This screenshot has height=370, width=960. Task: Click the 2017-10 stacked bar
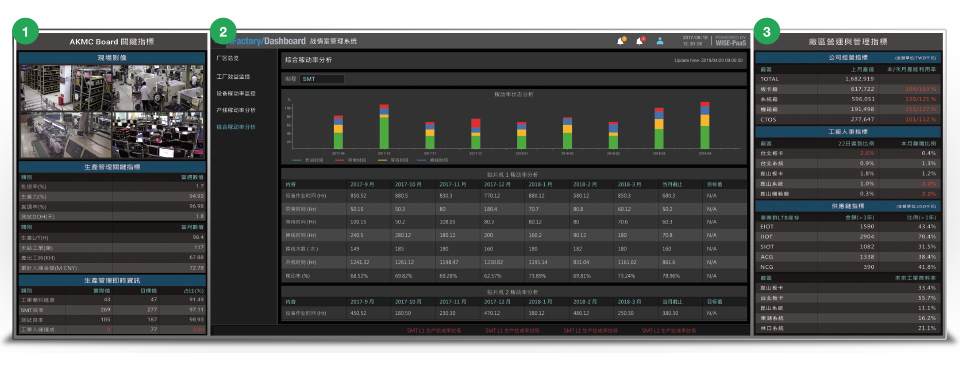coord(384,127)
